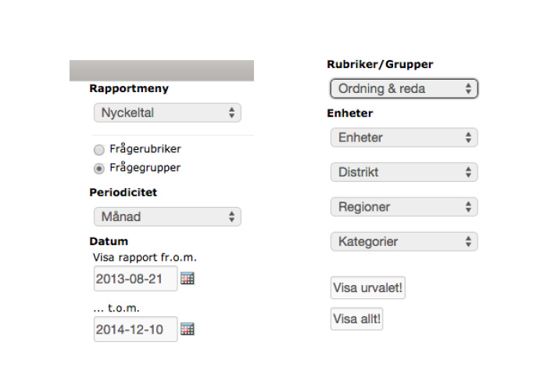Click the end date field 2014-12-10
The height and width of the screenshot is (392, 547).
135,330
